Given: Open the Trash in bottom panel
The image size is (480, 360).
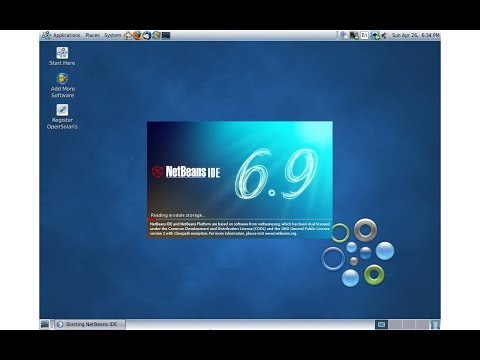Looking at the screenshot, I should (x=435, y=324).
